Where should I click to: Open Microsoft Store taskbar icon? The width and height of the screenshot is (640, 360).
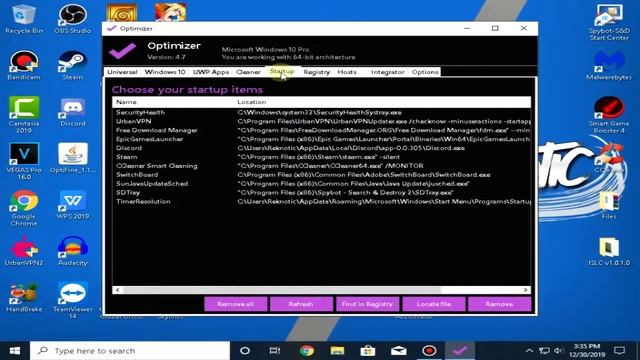coord(368,351)
